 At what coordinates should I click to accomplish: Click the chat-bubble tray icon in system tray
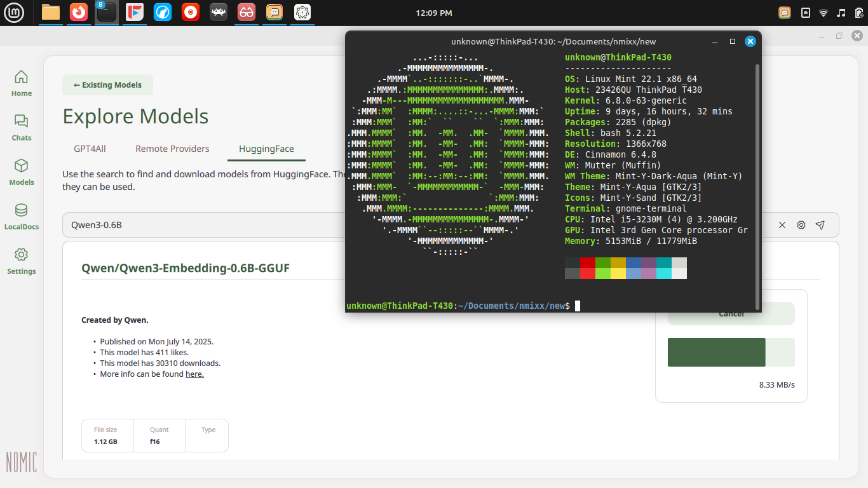[785, 13]
